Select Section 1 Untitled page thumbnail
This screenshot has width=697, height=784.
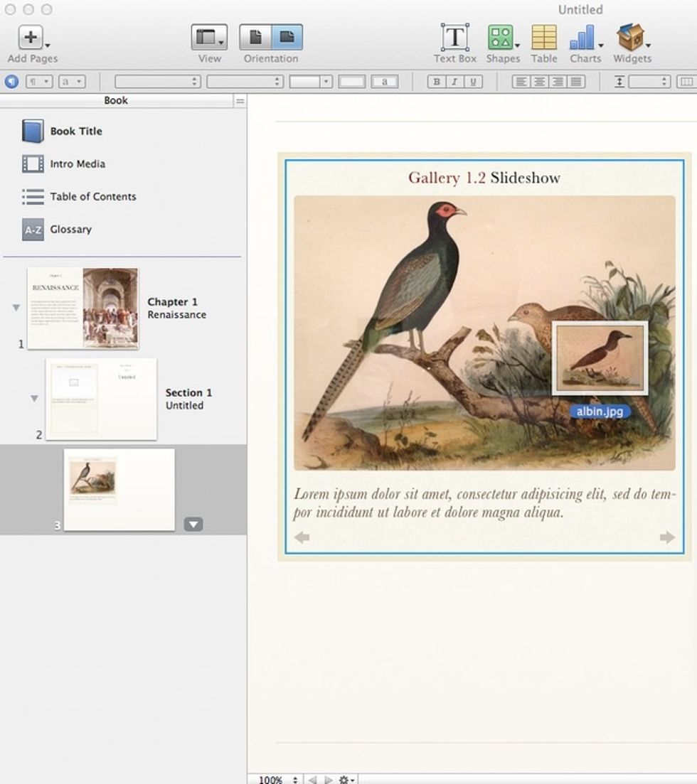coord(101,399)
